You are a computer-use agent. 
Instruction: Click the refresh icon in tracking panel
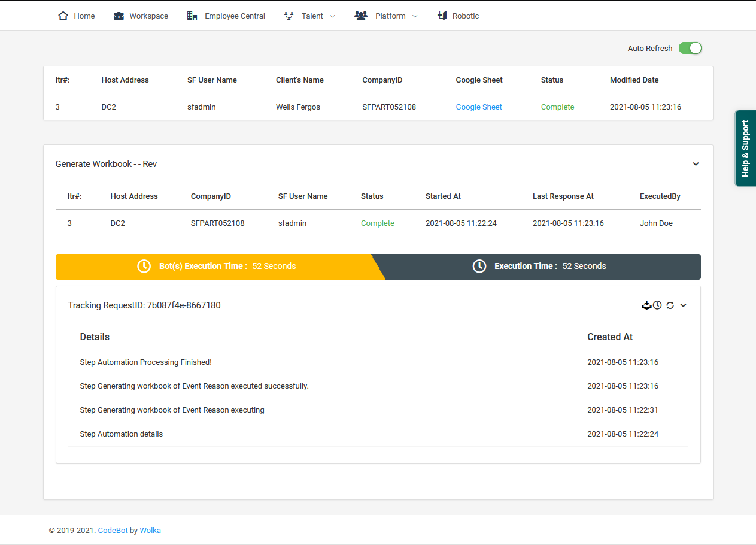pyautogui.click(x=670, y=305)
